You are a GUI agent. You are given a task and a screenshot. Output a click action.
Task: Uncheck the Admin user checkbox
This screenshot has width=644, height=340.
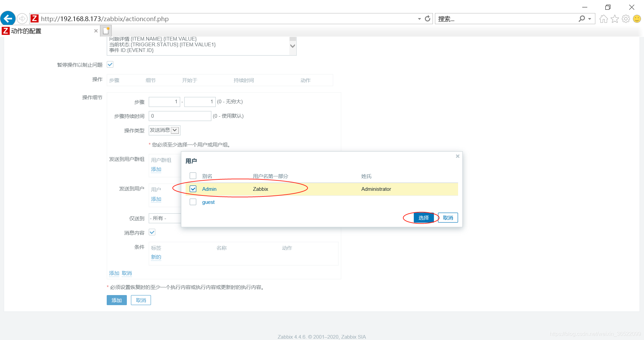[193, 189]
